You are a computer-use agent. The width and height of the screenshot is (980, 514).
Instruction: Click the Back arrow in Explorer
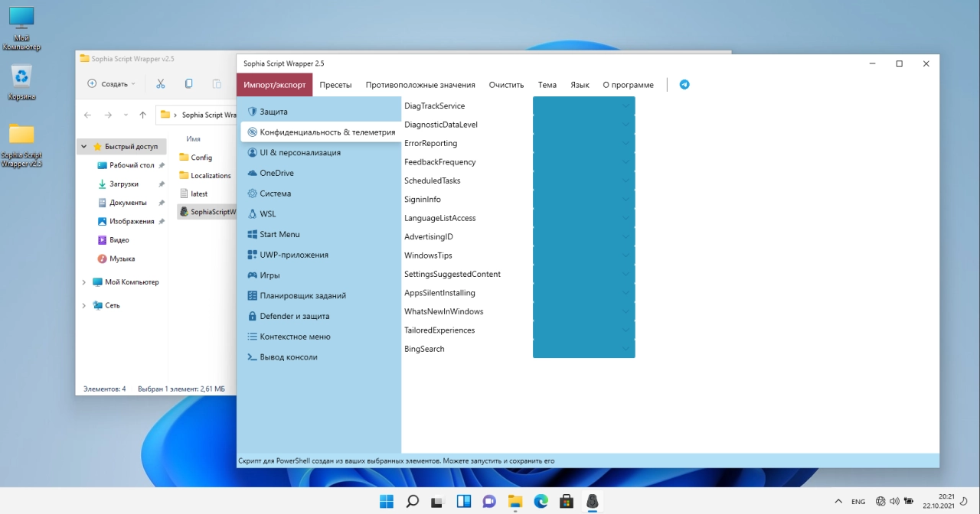tap(87, 115)
